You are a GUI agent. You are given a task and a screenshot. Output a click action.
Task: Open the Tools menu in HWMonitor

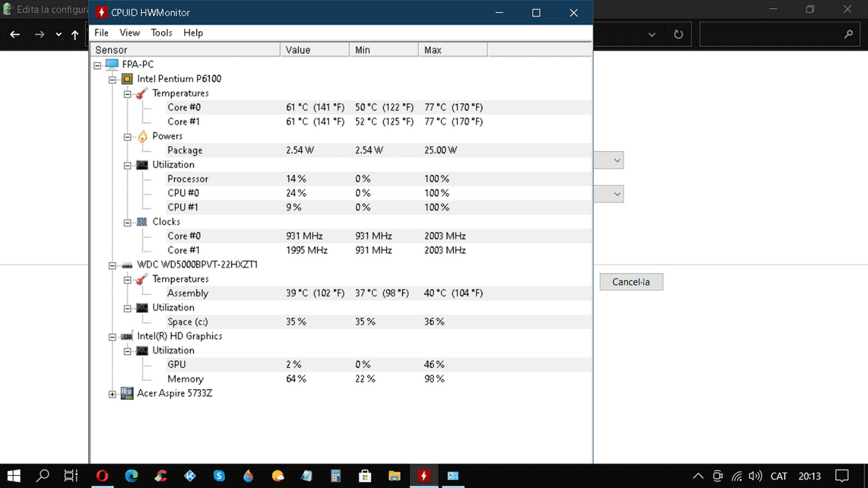pos(161,33)
